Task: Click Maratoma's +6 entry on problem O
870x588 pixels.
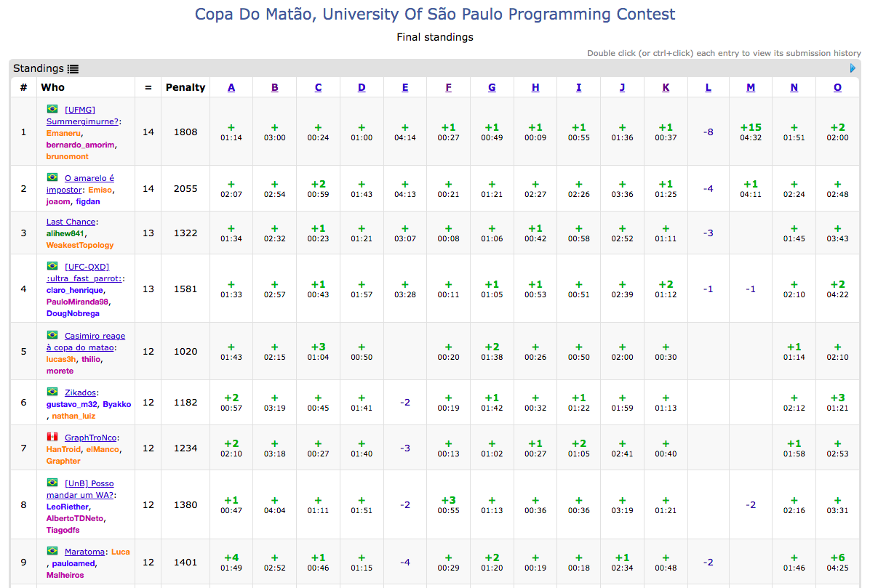Action: point(837,562)
